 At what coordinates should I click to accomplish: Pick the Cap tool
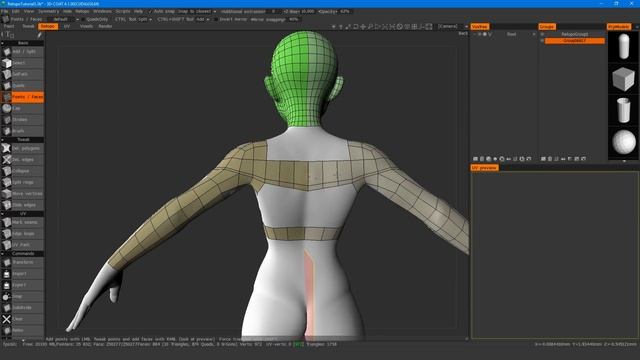pos(22,109)
